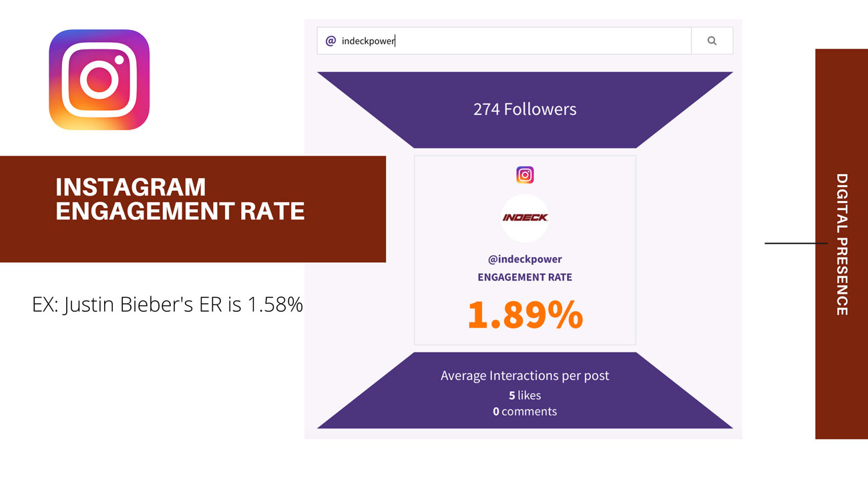Viewport: 868px width, 488px height.
Task: Click the ENGAGEMENT RATE label in card
Action: click(525, 277)
